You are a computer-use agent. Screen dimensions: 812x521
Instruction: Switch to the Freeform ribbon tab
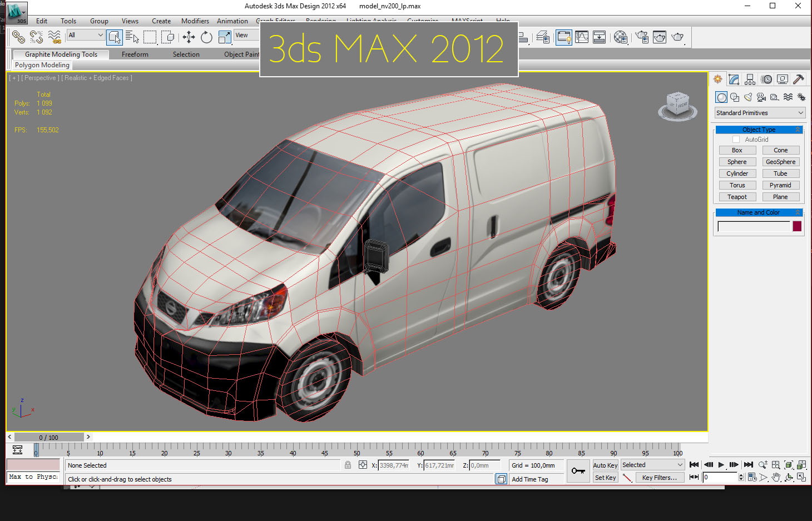pyautogui.click(x=135, y=54)
